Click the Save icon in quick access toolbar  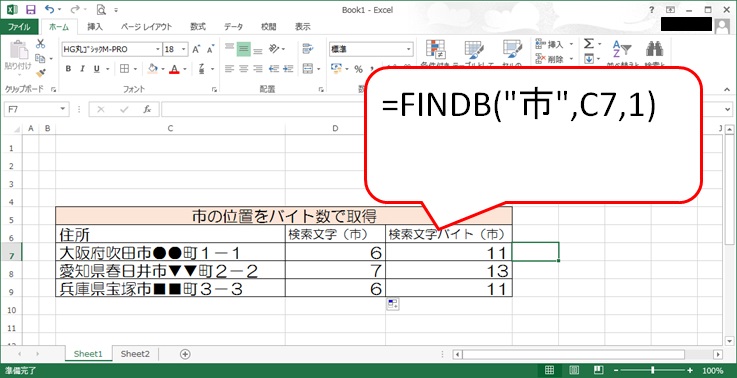31,9
